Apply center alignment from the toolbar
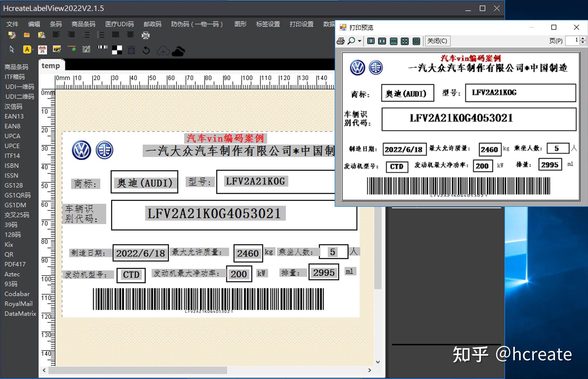Viewport: 588px width, 379px height. 130,35
